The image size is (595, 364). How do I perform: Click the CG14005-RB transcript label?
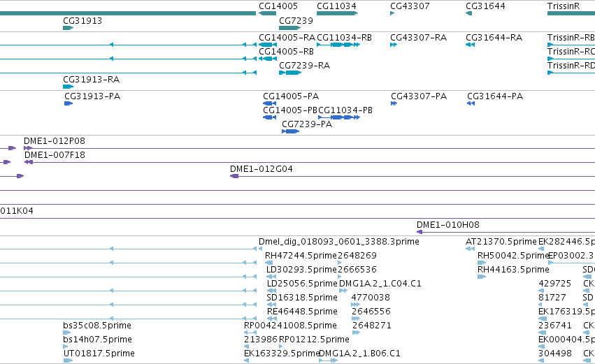[x=287, y=51]
